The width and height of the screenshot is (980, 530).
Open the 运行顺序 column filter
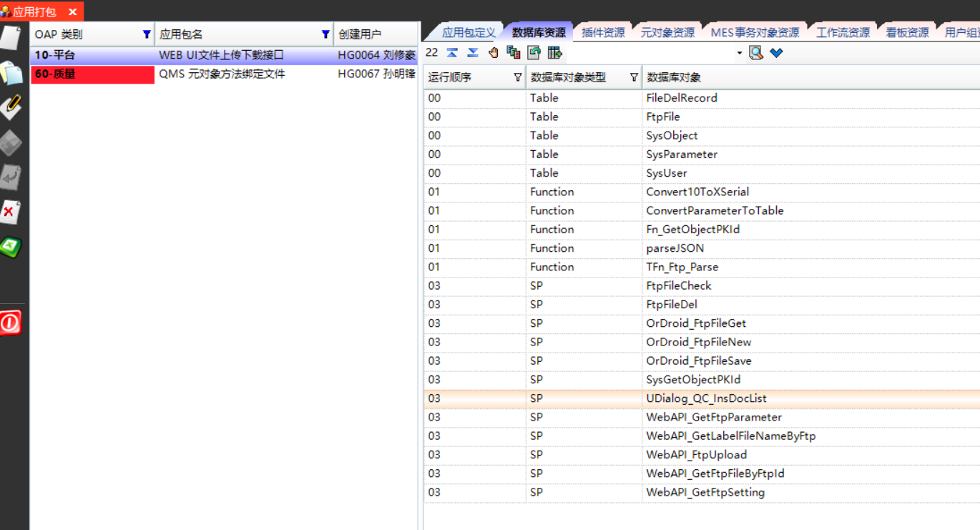point(518,78)
